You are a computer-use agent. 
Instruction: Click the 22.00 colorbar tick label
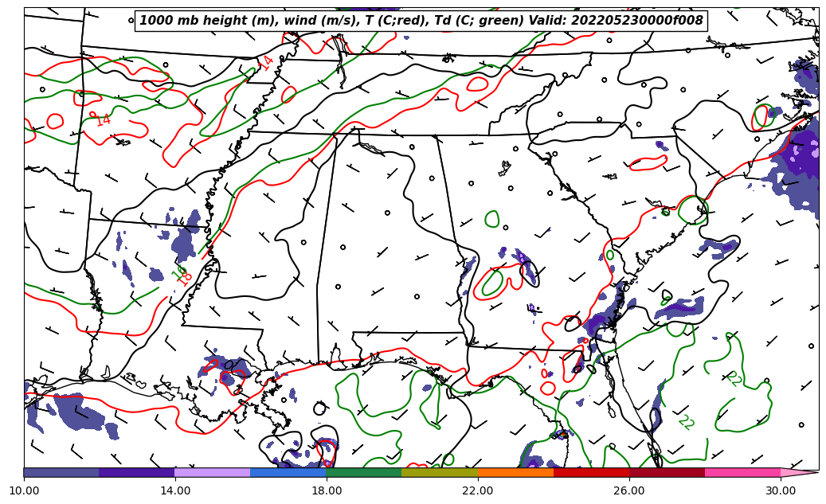point(478,490)
